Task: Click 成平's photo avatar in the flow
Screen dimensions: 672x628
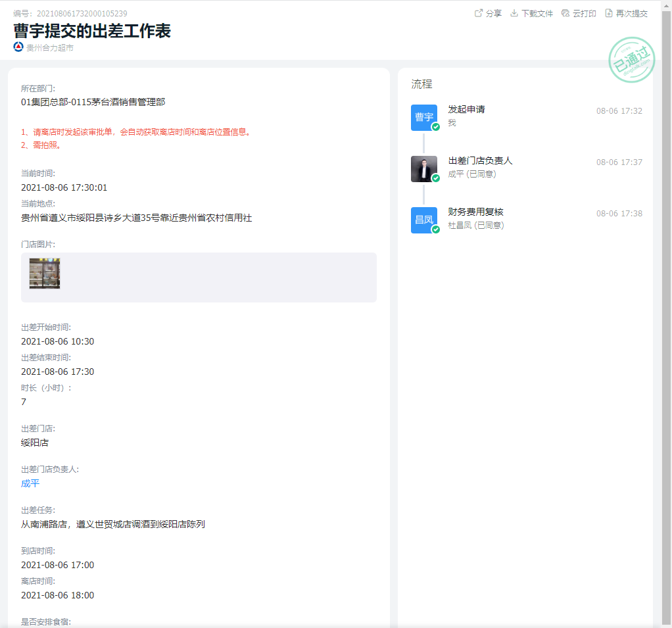Action: click(424, 169)
